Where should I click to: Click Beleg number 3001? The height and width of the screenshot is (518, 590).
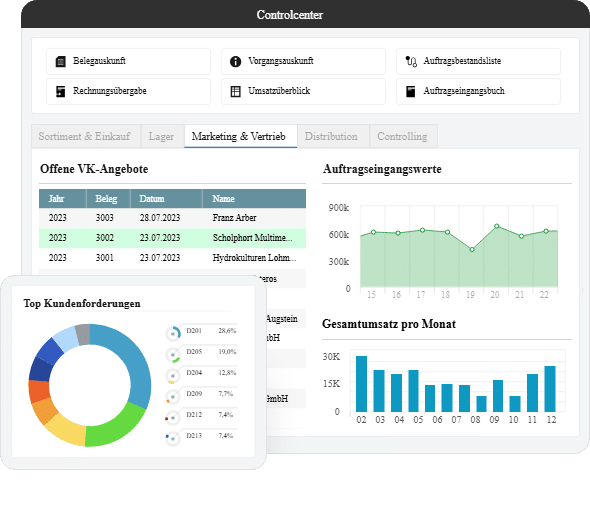click(x=104, y=258)
